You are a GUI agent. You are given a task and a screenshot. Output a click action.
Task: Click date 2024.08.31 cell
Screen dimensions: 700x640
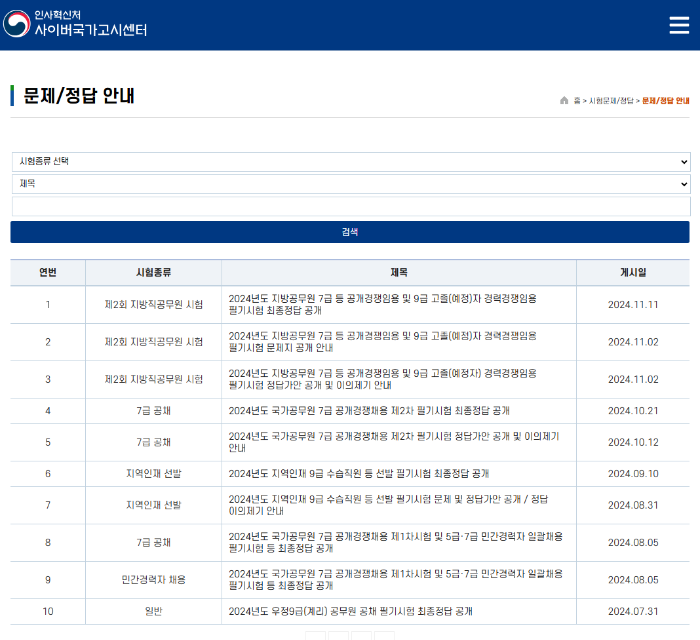coord(633,505)
